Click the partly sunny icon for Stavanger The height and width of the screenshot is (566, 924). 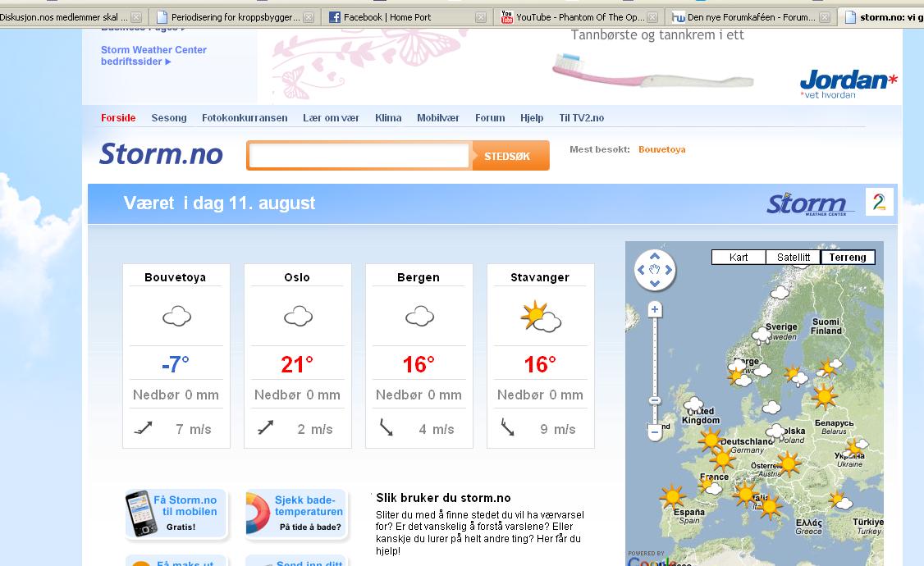541,317
